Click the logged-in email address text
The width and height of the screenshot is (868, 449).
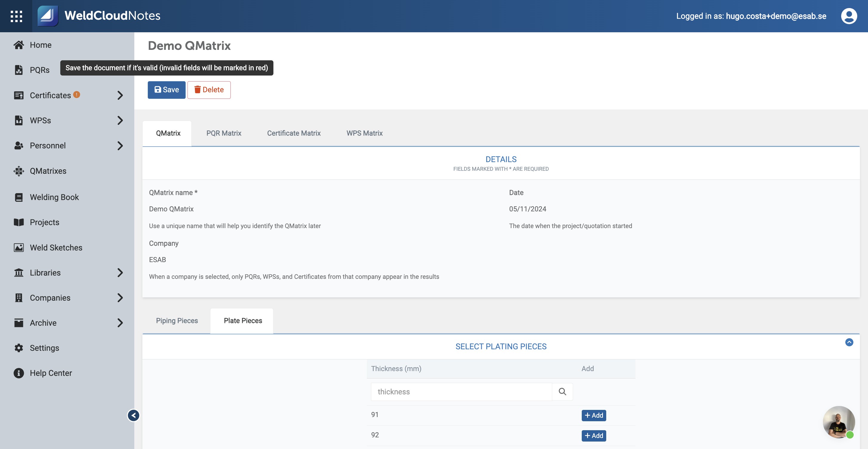(x=776, y=16)
